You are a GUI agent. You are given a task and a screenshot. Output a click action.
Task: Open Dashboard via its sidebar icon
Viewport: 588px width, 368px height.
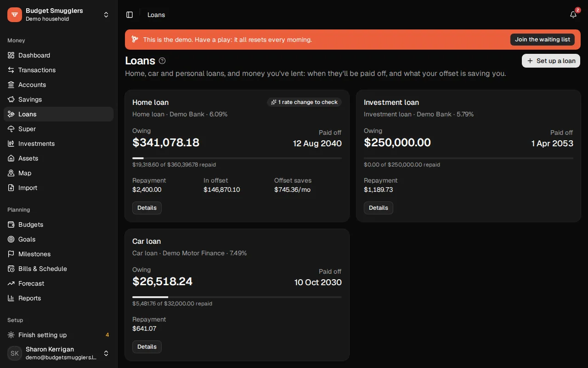pos(11,55)
